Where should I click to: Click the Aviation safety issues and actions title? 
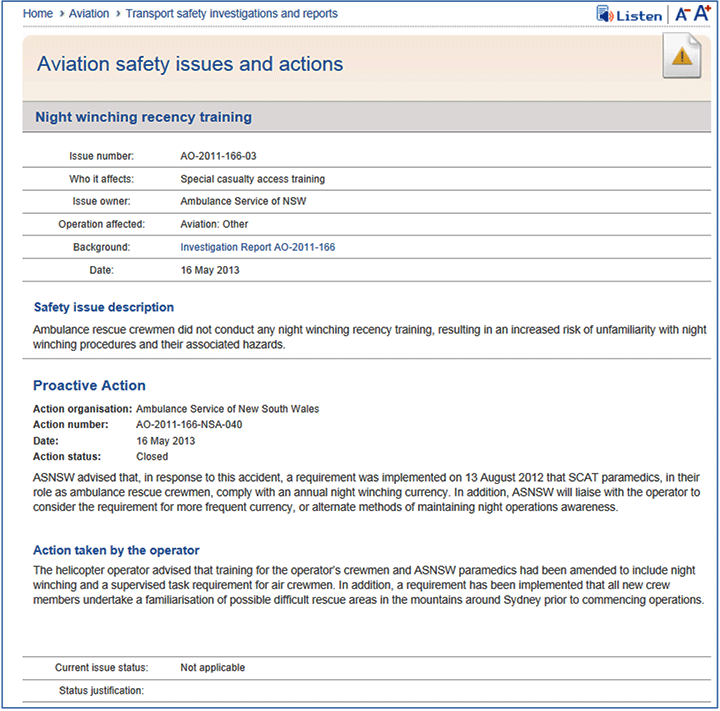(190, 65)
